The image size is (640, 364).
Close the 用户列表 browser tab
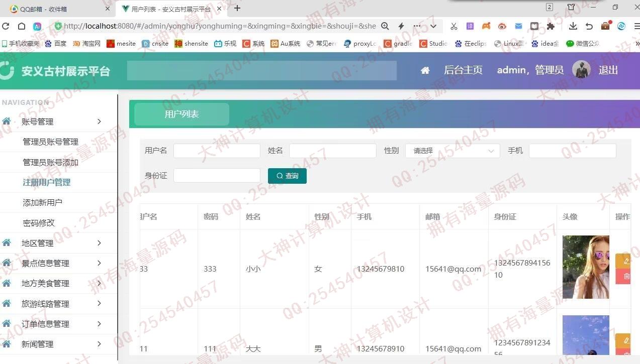click(x=219, y=9)
